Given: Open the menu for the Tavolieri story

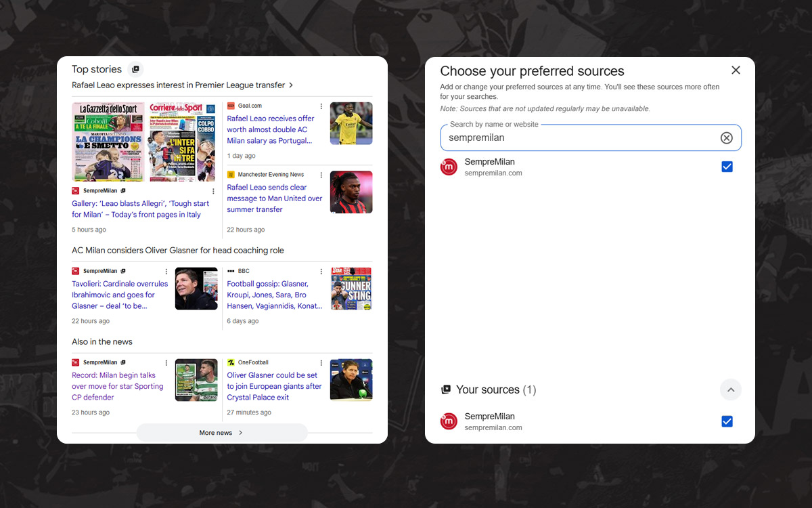Looking at the screenshot, I should (166, 271).
